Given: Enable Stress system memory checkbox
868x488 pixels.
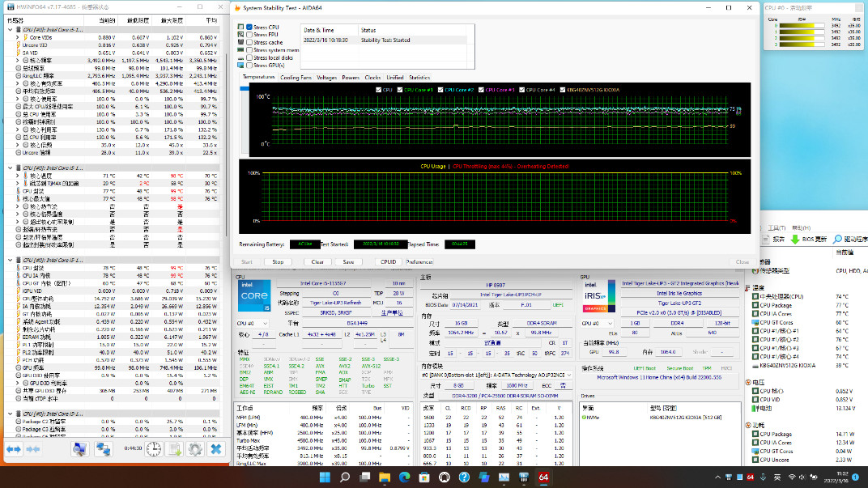Looking at the screenshot, I should (249, 50).
